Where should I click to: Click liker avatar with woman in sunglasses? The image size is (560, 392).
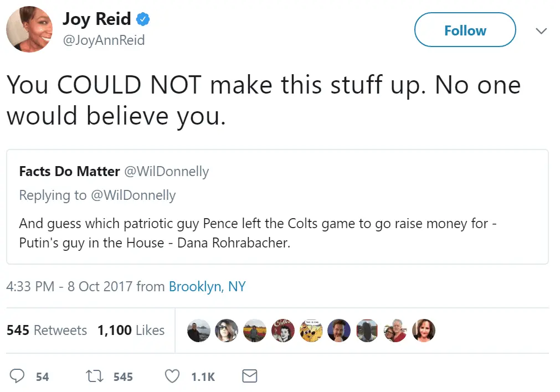[227, 330]
